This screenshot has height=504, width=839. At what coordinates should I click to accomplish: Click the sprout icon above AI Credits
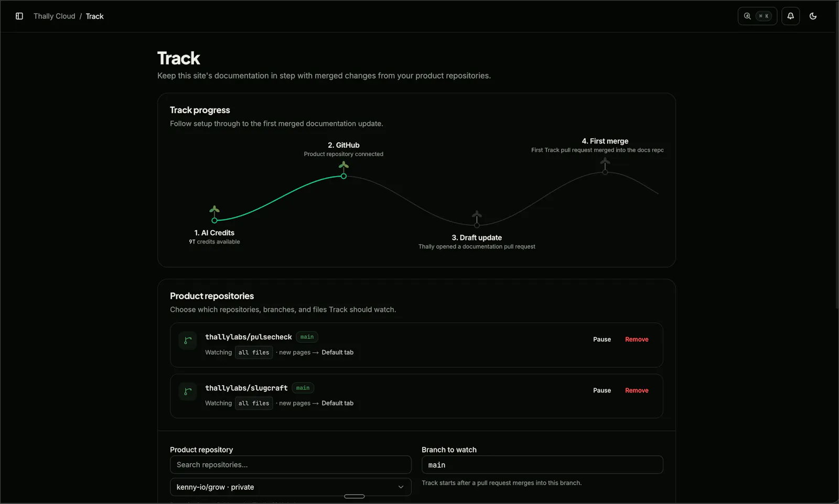(x=214, y=211)
